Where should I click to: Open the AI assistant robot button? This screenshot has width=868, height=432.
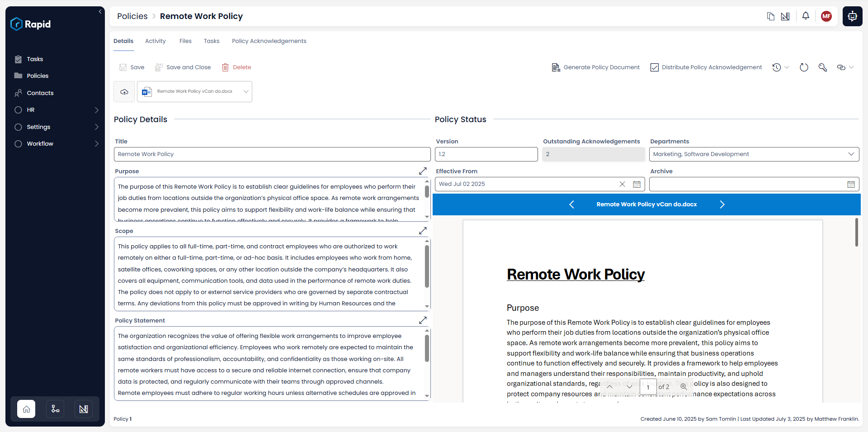coord(853,16)
